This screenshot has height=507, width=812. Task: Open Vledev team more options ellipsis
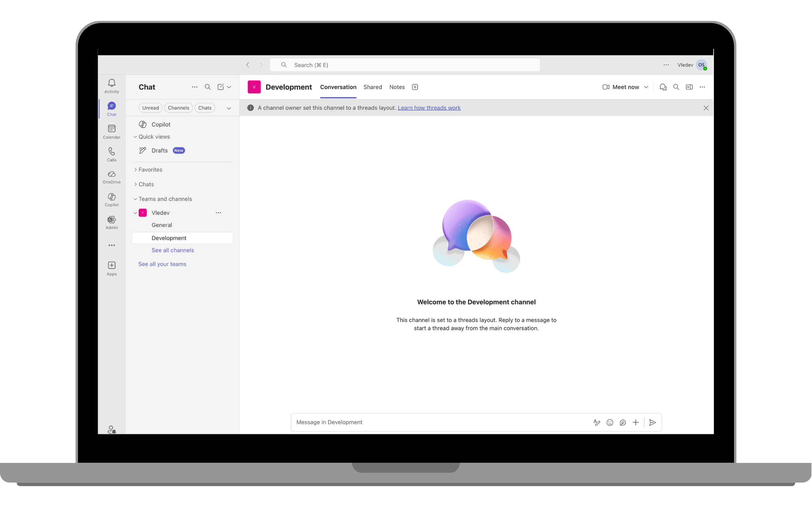219,213
